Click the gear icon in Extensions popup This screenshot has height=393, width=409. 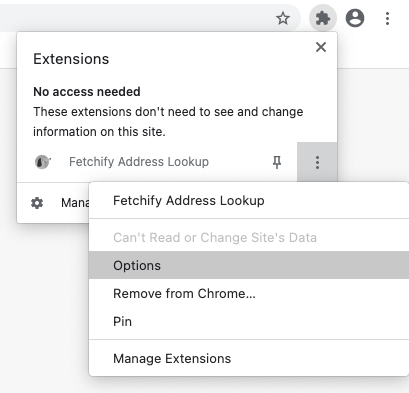(37, 203)
